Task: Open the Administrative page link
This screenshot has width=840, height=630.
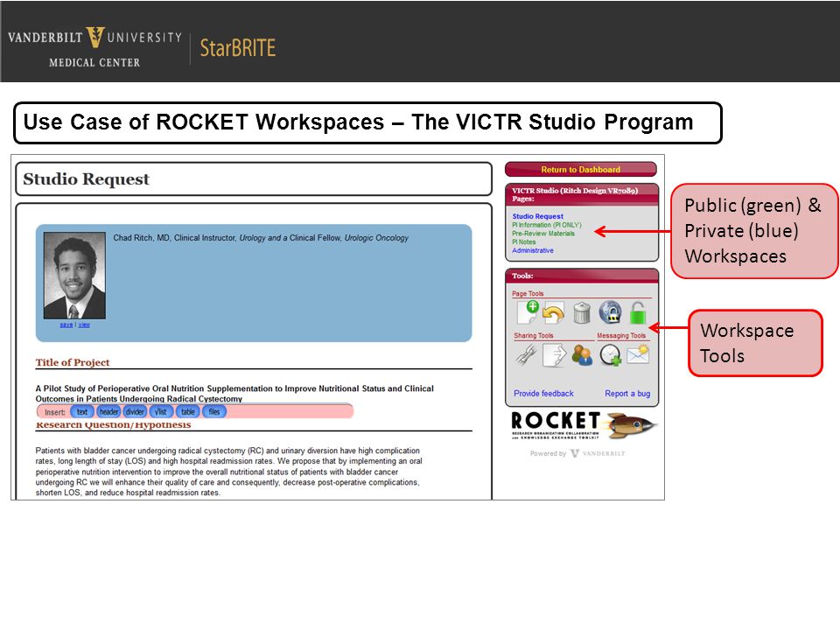Action: coord(533,250)
